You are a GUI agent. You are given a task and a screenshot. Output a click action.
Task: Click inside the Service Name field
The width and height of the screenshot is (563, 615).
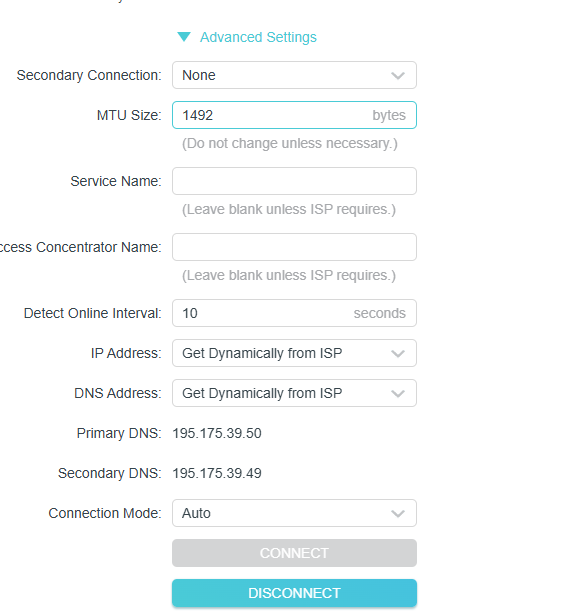click(x=294, y=181)
